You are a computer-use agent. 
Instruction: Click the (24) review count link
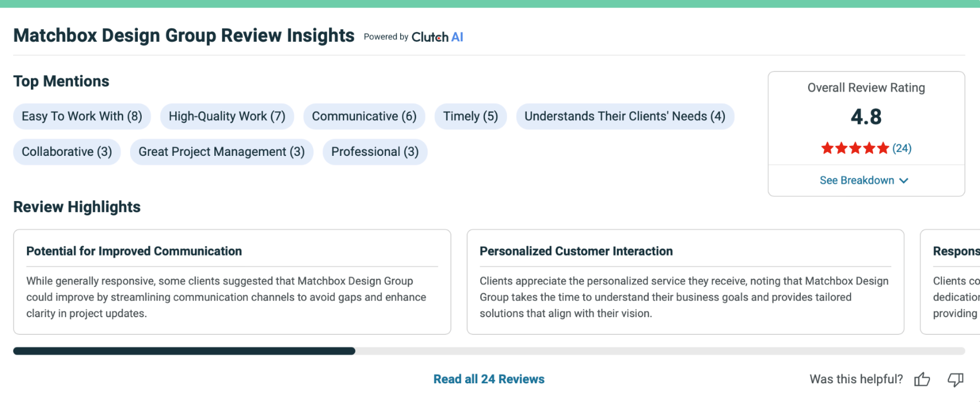[x=902, y=148]
